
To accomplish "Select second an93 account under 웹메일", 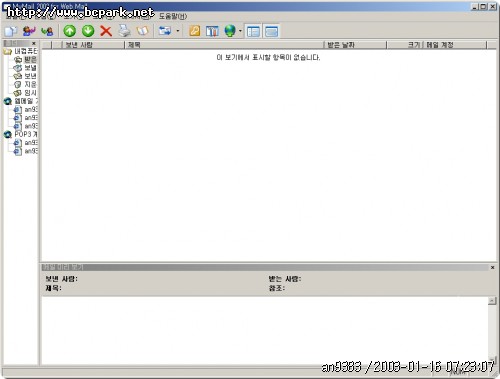I will (x=31, y=118).
